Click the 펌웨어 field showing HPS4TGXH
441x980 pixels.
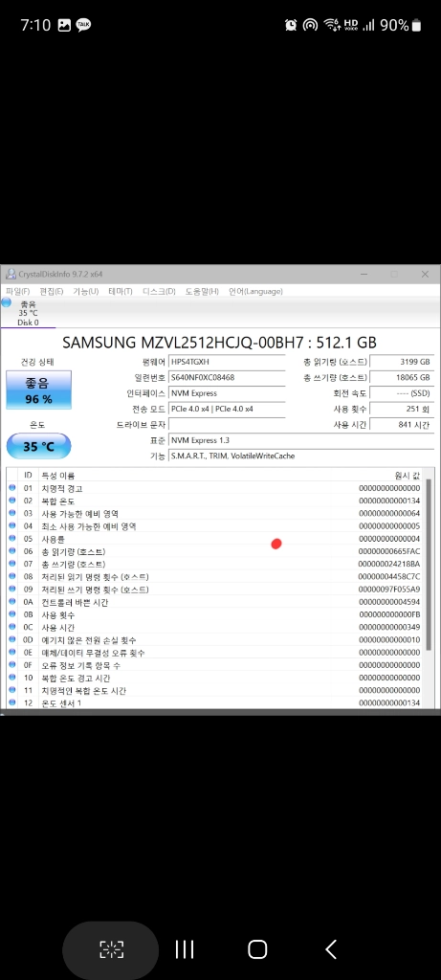pos(227,362)
